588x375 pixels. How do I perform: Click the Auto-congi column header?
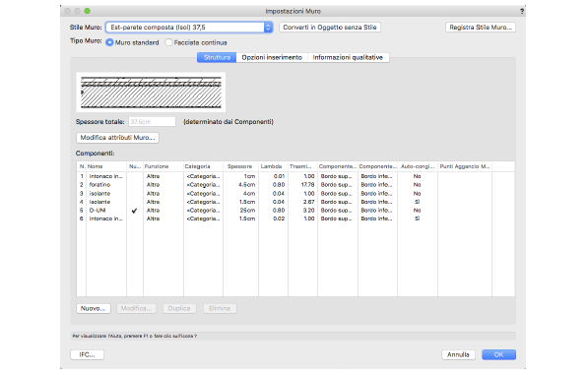click(418, 166)
